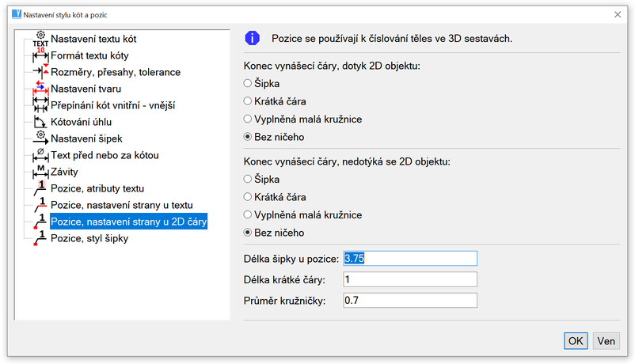Select Vyplněná malá kružnice for non-touching line
This screenshot has width=635, height=364.
[249, 215]
